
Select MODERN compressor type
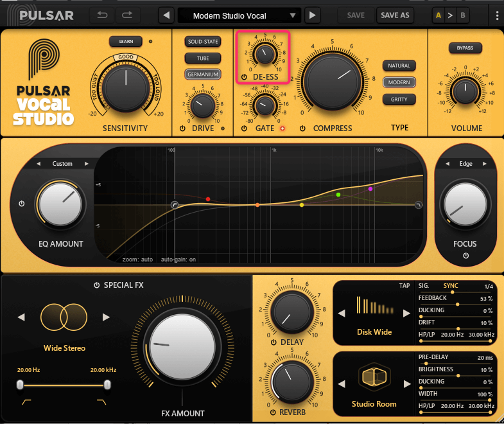click(399, 82)
